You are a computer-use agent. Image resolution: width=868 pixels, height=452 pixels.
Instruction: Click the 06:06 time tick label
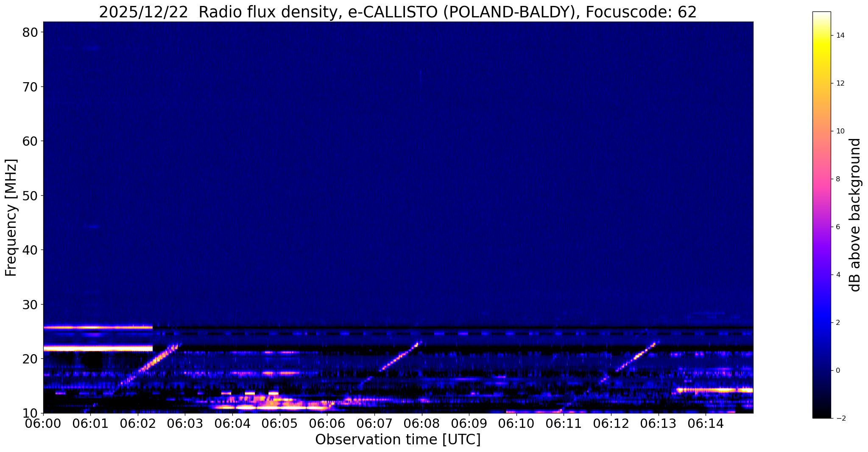tap(327, 423)
